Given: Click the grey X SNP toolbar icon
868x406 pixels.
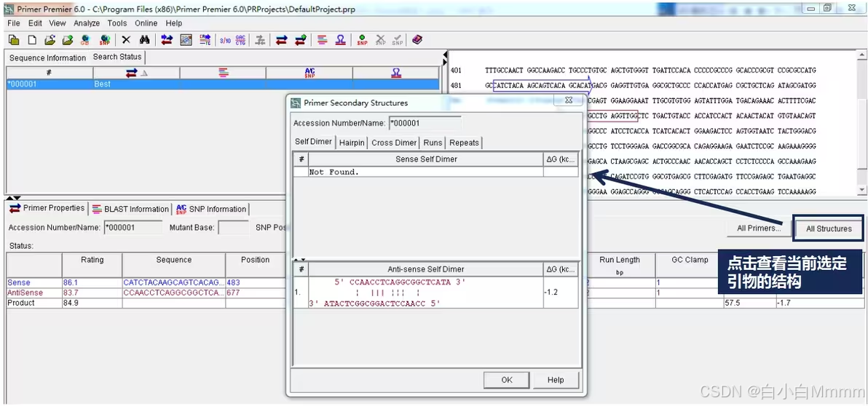Looking at the screenshot, I should pyautogui.click(x=380, y=40).
